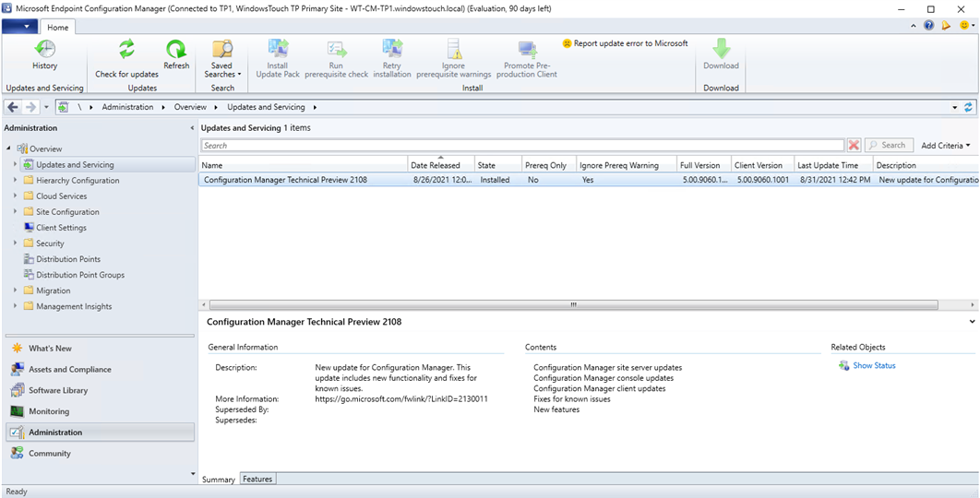Click Overview in the breadcrumb path
Viewport: 980px width, 498px height.
tap(190, 107)
